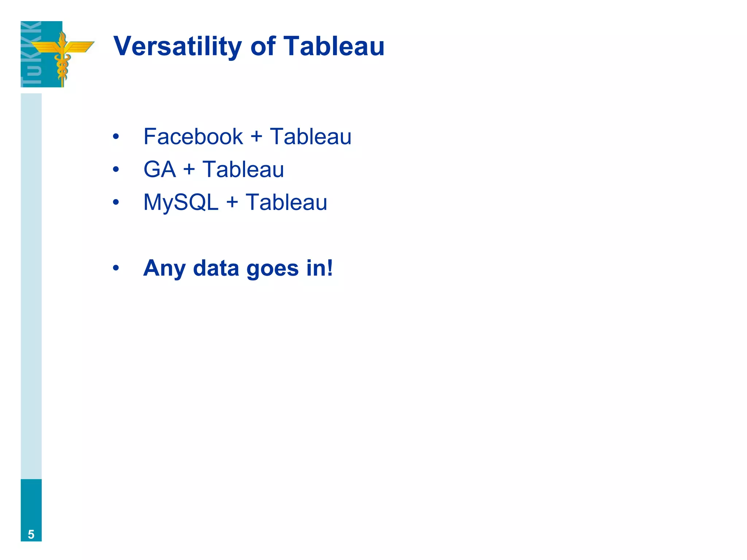This screenshot has width=747, height=560.
Task: Click the bullet dot before MySQL line
Action: pyautogui.click(x=116, y=202)
